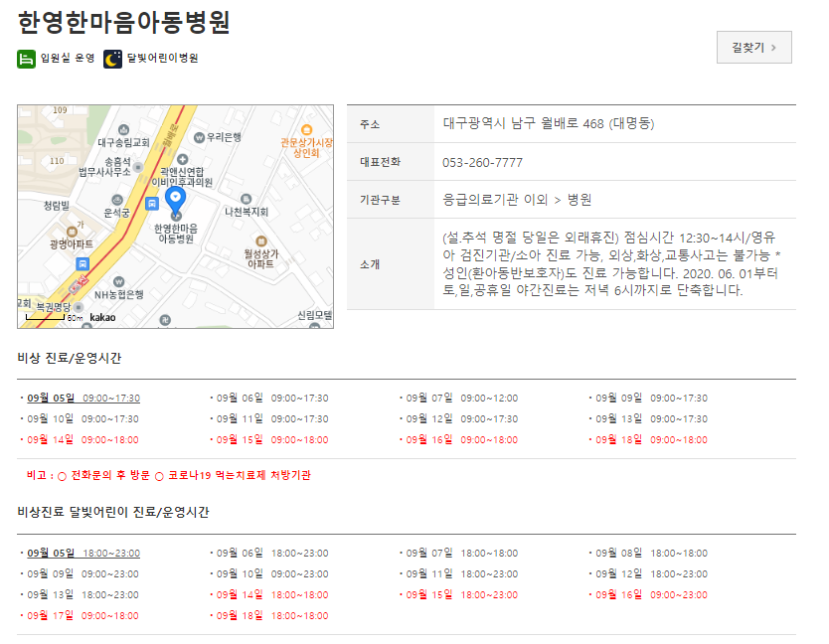
Task: Click the 비상진료 달빛어린이 진료/운영시간 heading
Action: click(x=113, y=512)
